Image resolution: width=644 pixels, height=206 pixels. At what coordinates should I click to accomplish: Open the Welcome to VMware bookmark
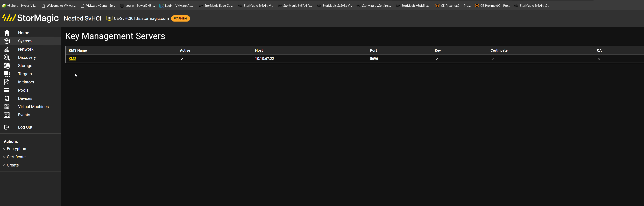point(59,5)
